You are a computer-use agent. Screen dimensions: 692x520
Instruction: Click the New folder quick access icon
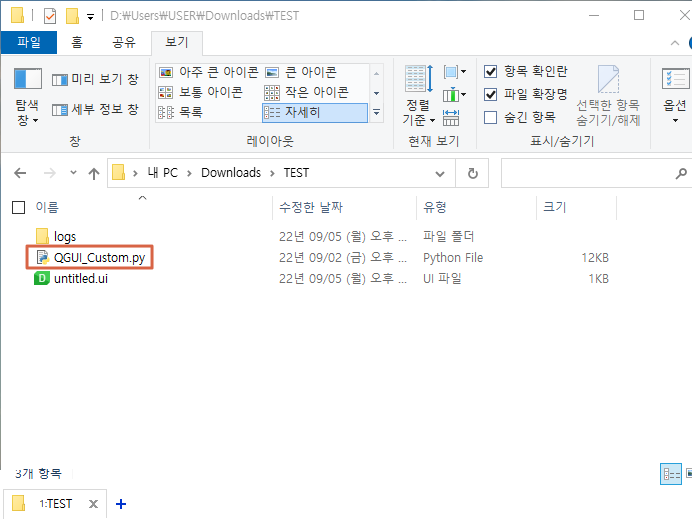tap(72, 16)
